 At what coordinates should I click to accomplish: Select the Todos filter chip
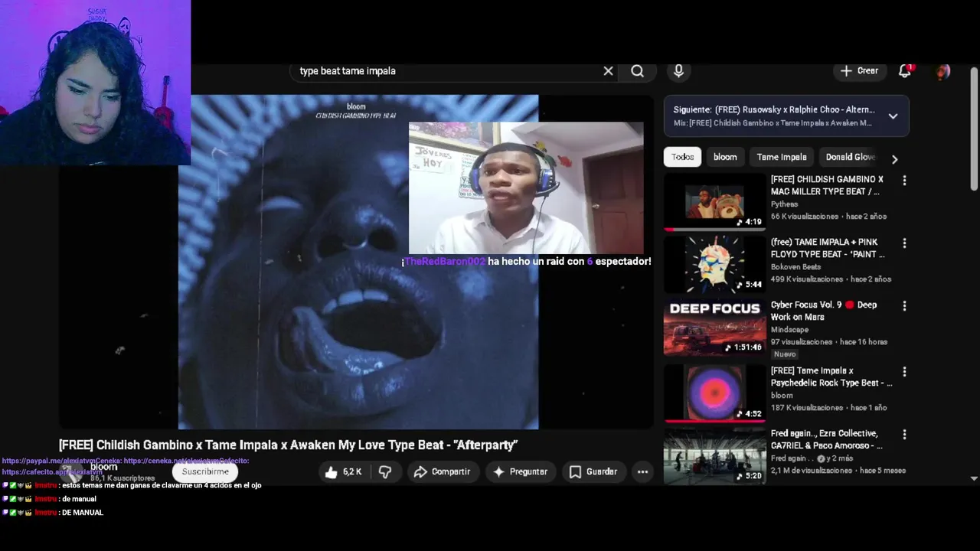click(x=682, y=157)
